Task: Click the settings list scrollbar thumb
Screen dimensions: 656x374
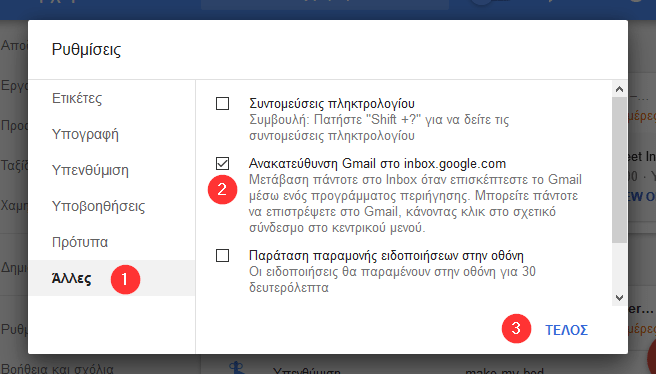Action: (x=620, y=170)
